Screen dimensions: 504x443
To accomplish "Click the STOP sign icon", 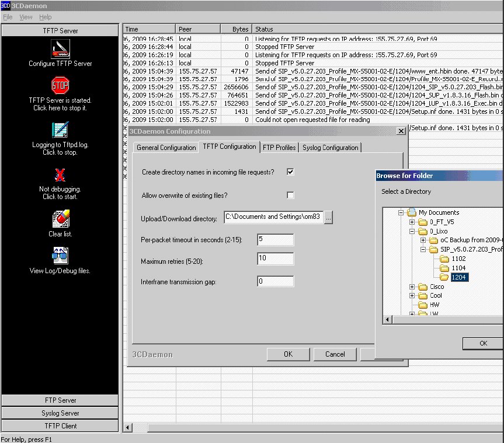I will click(x=60, y=85).
